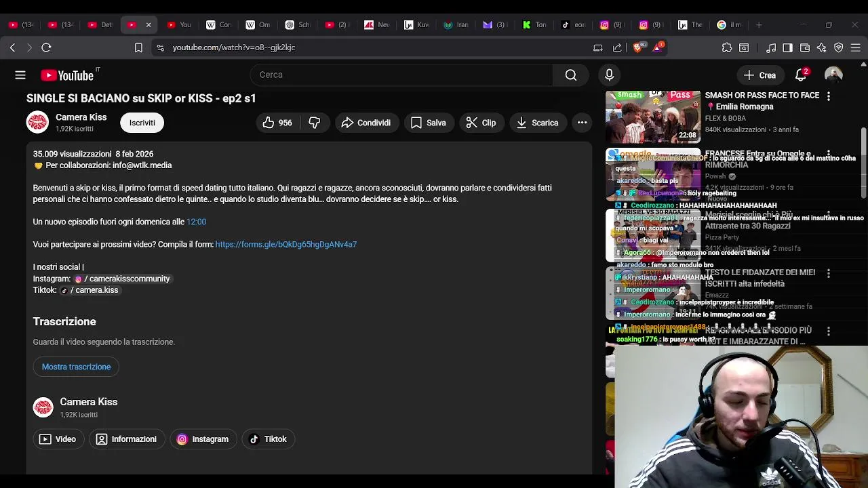This screenshot has width=868, height=488.
Task: Switch to the Google 'il m' tab
Action: click(730, 25)
